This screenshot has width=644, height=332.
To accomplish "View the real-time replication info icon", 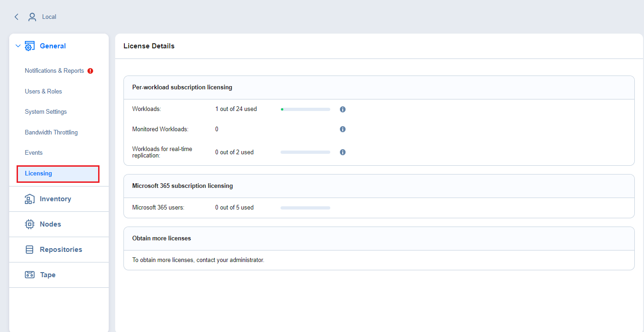I will pos(342,152).
